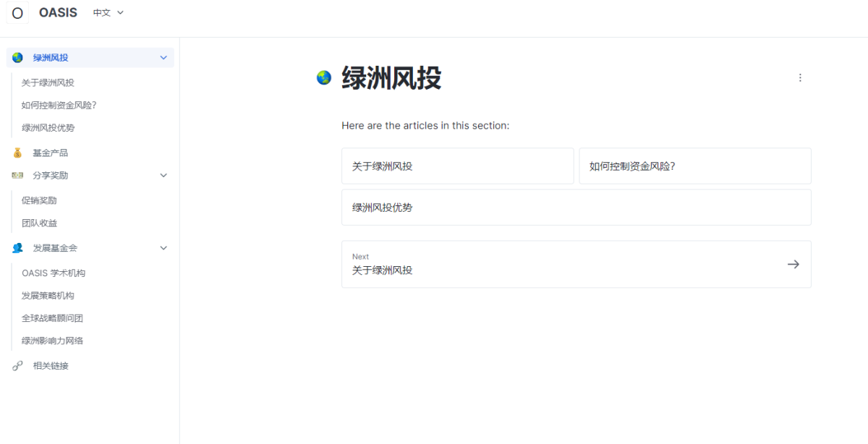The image size is (868, 444).
Task: Open the three-dot page options menu
Action: click(800, 77)
